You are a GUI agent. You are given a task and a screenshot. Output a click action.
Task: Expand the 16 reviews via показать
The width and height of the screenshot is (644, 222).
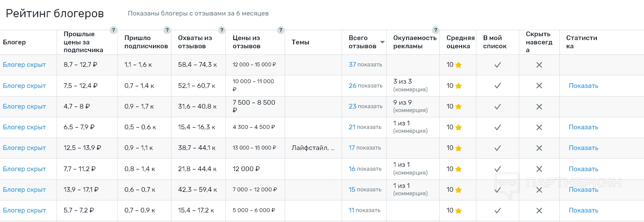coord(369,169)
